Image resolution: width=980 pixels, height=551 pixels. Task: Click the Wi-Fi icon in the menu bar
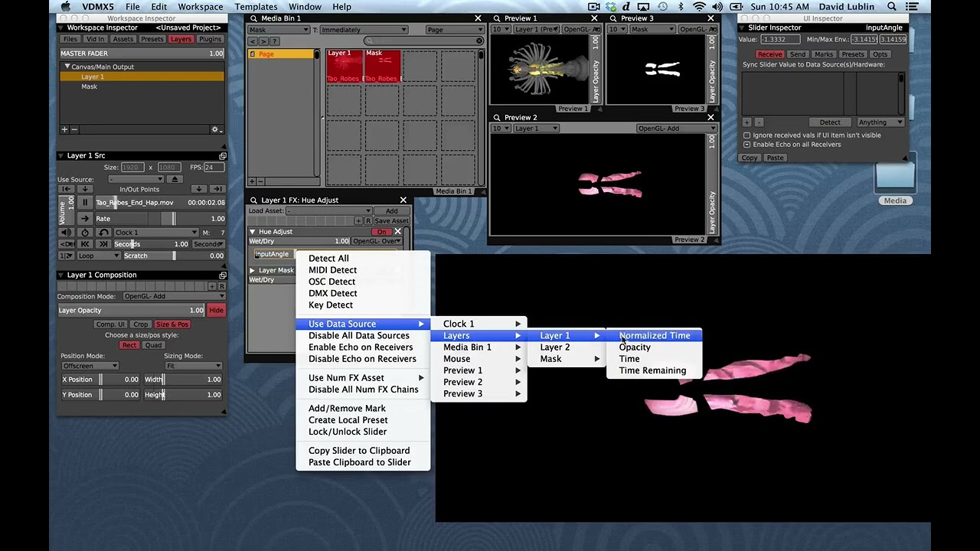pos(699,7)
